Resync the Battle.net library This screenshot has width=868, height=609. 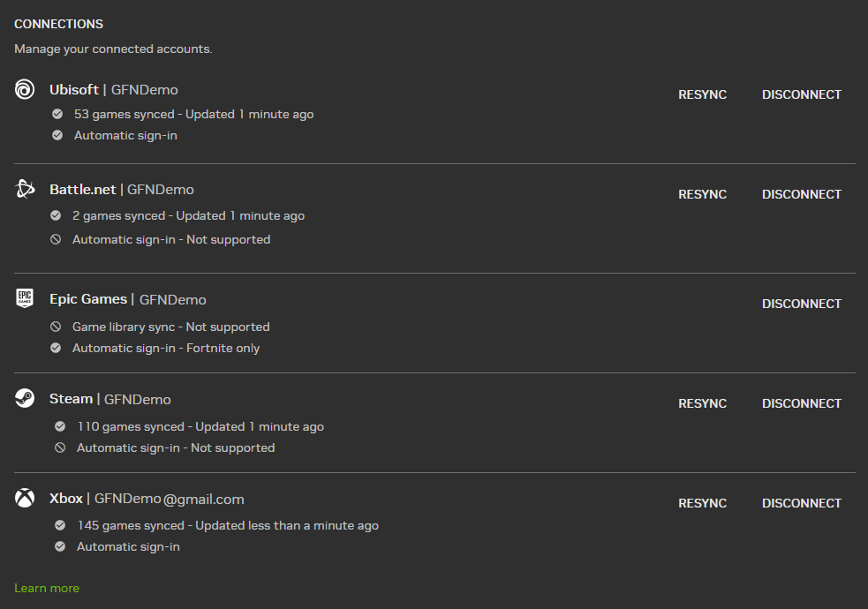coord(702,194)
